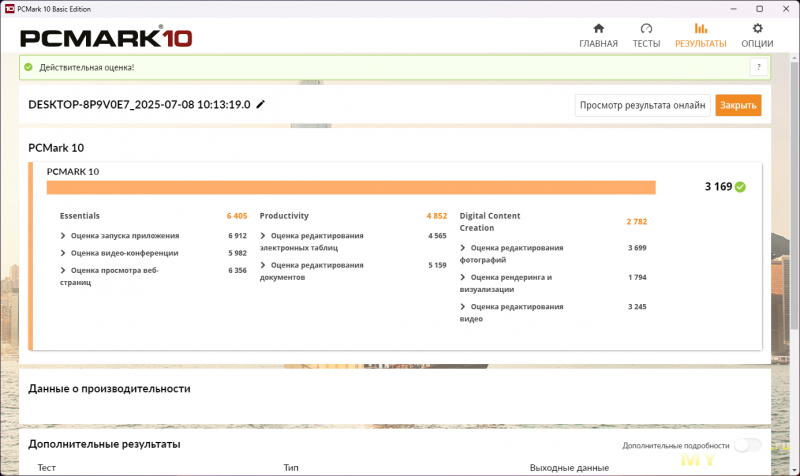800x476 pixels.
Task: Click value 6 912 app start score
Action: pyautogui.click(x=237, y=236)
